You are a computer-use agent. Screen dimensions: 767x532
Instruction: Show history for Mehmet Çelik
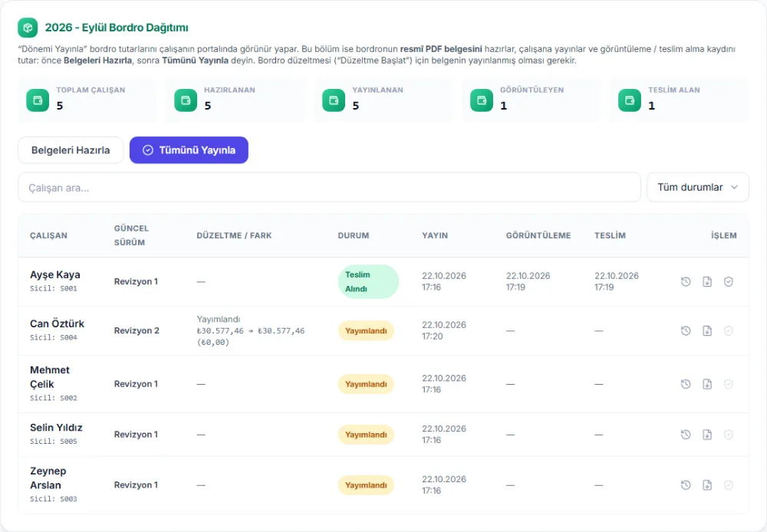pyautogui.click(x=686, y=384)
